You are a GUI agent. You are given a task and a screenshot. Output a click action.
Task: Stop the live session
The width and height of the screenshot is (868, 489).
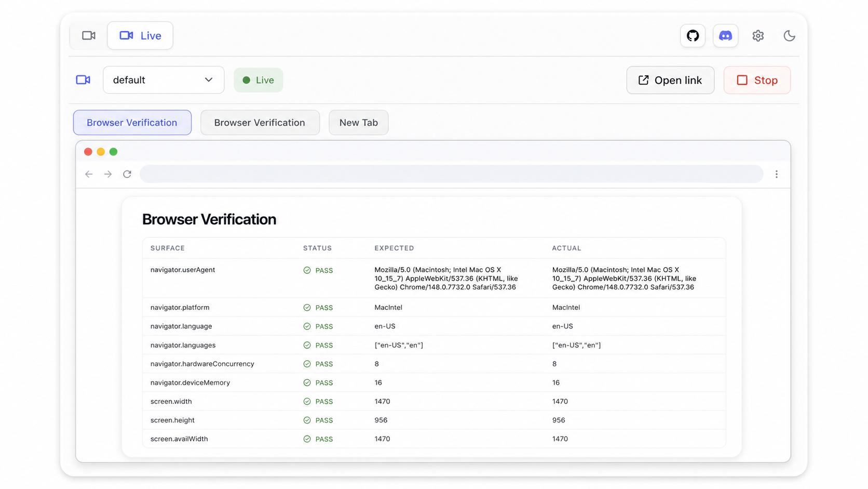pos(757,80)
